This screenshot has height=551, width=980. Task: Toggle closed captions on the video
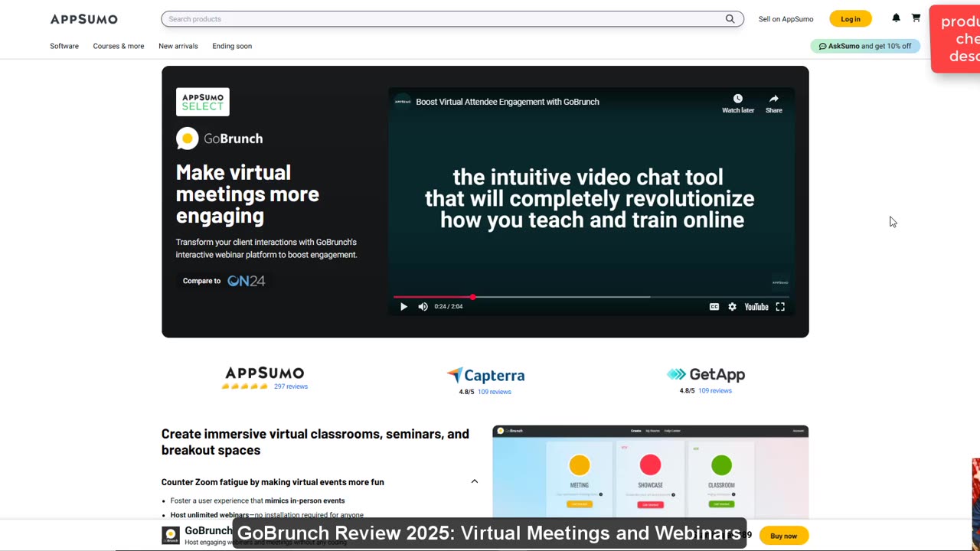pos(714,307)
